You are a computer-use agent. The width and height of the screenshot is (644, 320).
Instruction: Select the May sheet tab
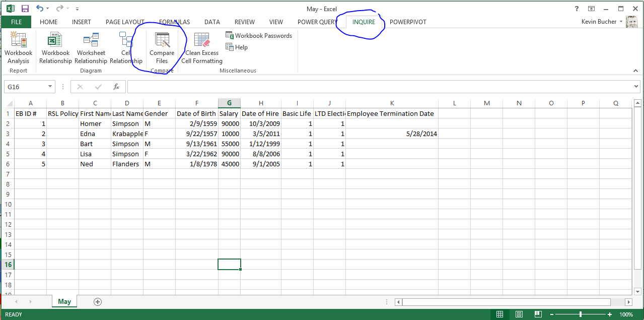(64, 301)
